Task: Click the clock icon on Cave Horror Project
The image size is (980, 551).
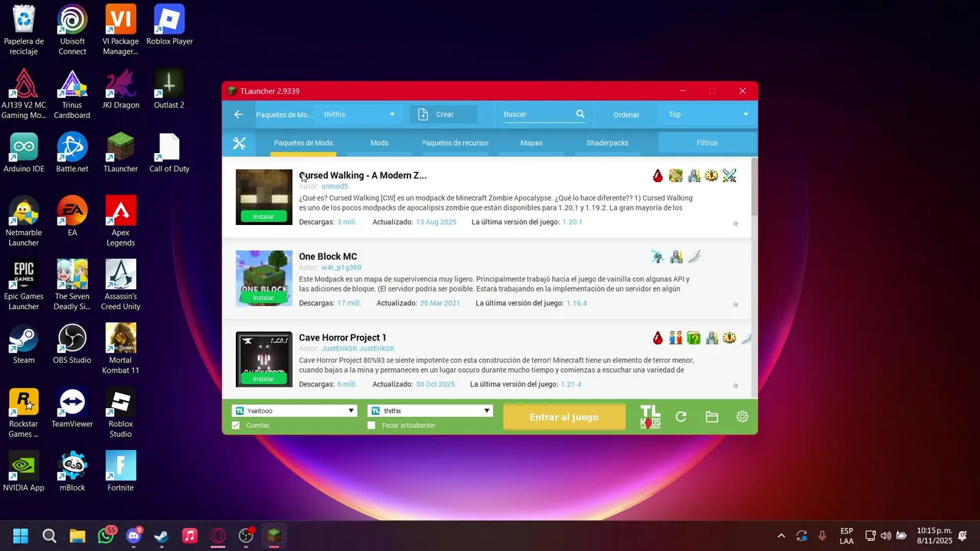Action: (730, 338)
